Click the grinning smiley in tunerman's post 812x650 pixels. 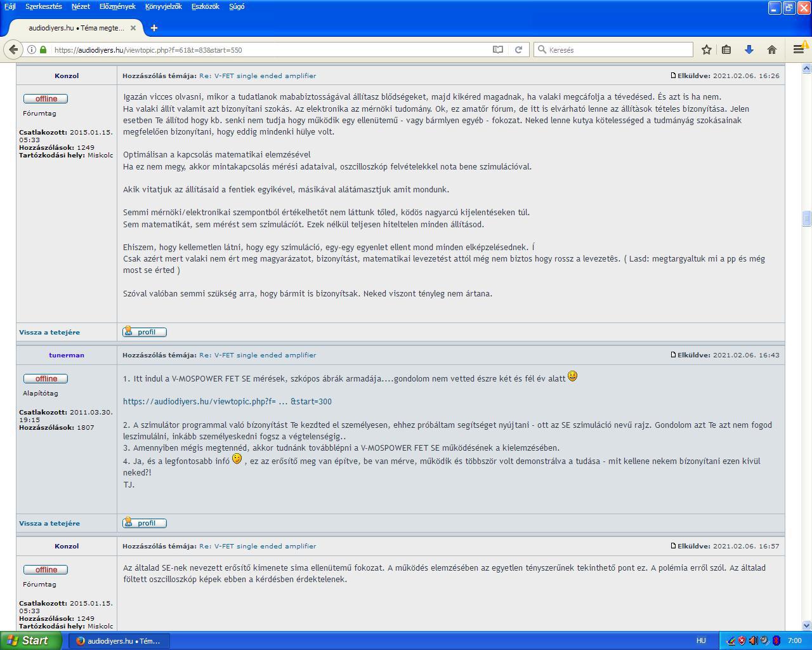click(x=572, y=376)
